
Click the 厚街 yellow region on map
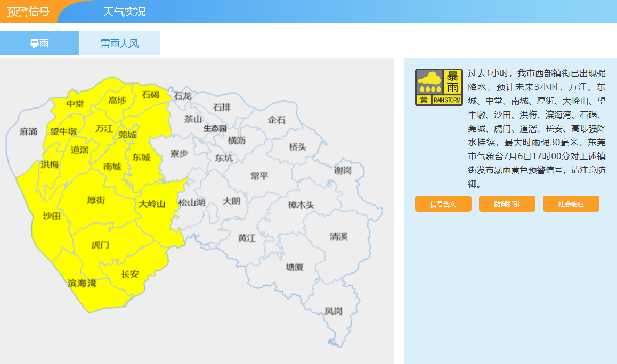[96, 201]
